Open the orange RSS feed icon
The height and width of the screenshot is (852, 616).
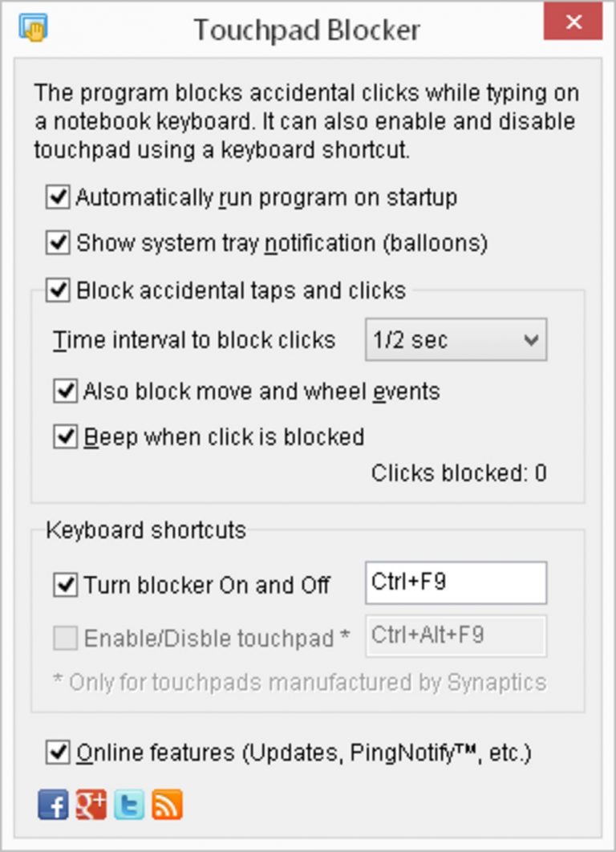point(167,805)
